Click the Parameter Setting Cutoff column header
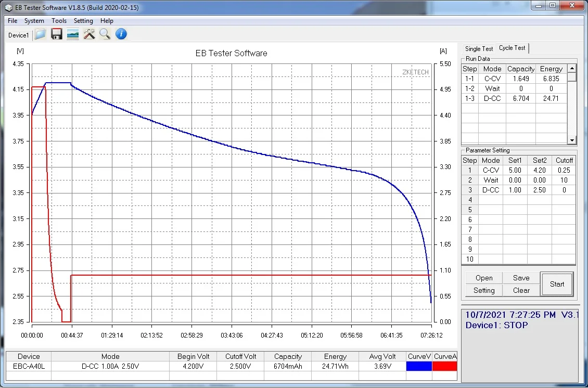588x388 pixels. pyautogui.click(x=564, y=160)
